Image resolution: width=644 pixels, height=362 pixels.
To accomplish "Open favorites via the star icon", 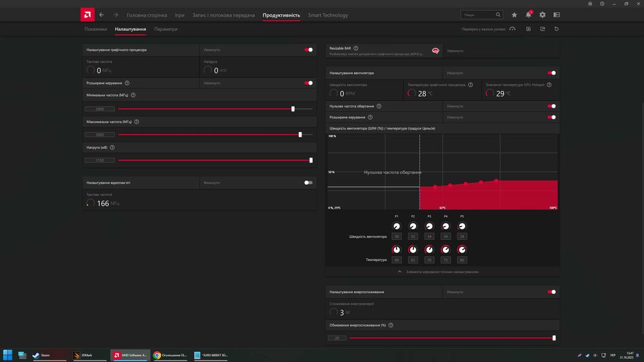I will [514, 15].
